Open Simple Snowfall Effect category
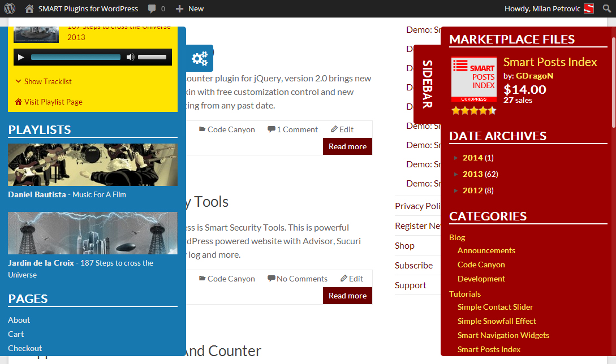The height and width of the screenshot is (364, 616). 497,321
